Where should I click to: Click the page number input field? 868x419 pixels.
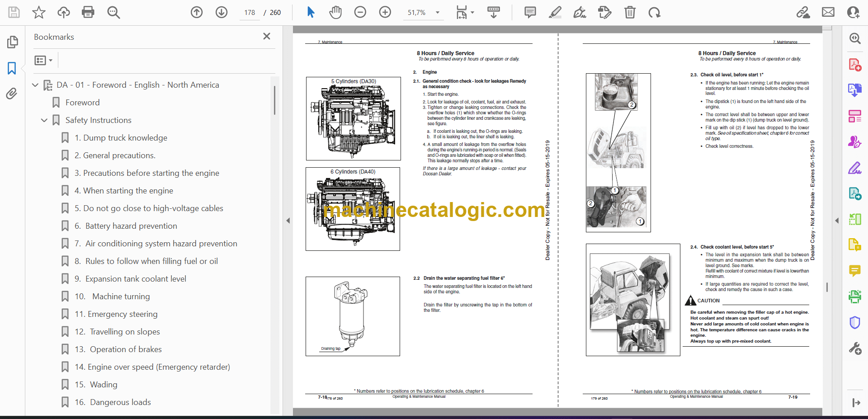click(250, 13)
